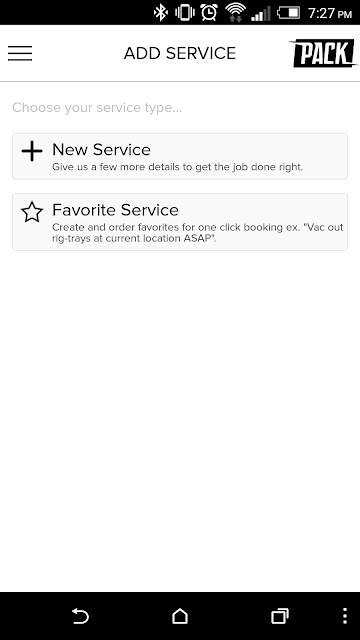This screenshot has height=640, width=360.
Task: Tap the 'Choose your service type...' label
Action: click(97, 108)
